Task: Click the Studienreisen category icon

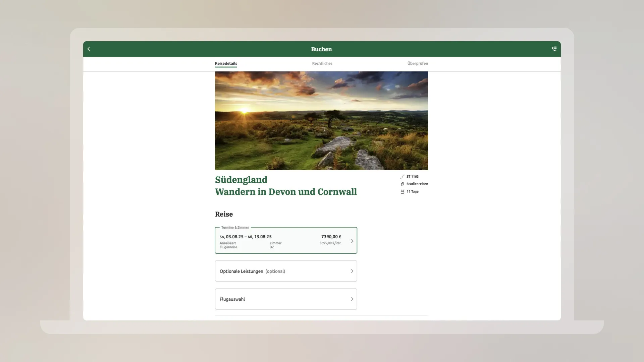Action: coord(402,184)
